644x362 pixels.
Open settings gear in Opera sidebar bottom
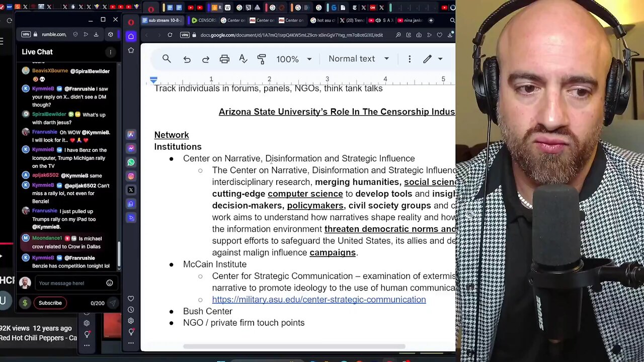tap(131, 321)
